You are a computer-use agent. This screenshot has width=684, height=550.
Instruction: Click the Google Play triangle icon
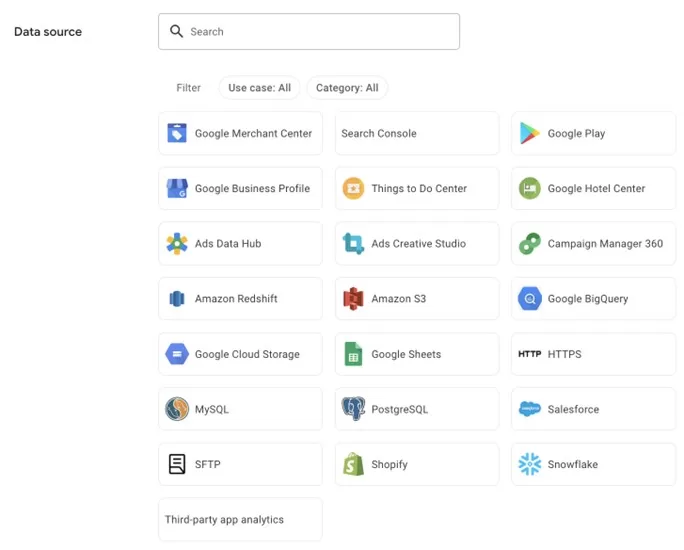coord(529,133)
